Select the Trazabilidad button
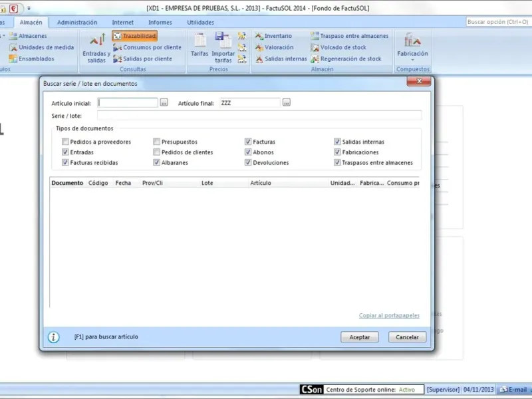The height and width of the screenshot is (399, 532). (x=135, y=36)
